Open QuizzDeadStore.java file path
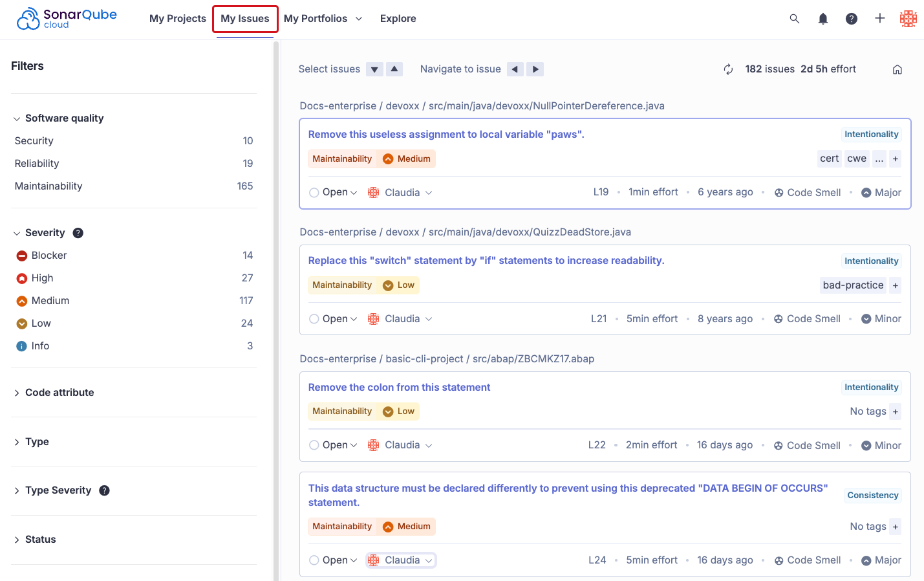The width and height of the screenshot is (924, 581). coord(530,232)
